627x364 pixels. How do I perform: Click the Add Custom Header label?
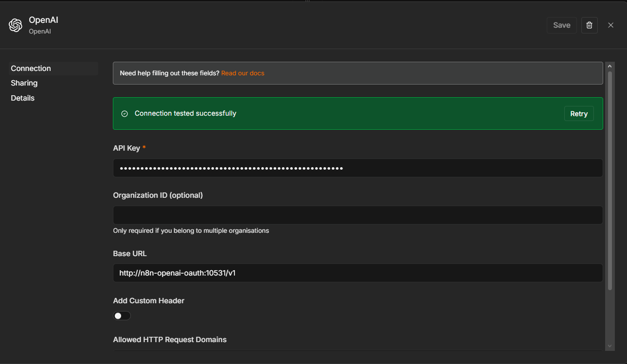point(149,301)
